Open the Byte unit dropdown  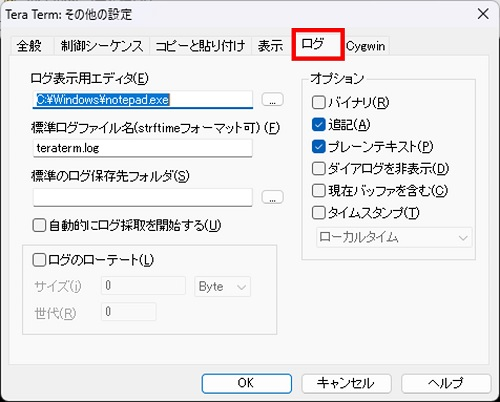tap(222, 286)
